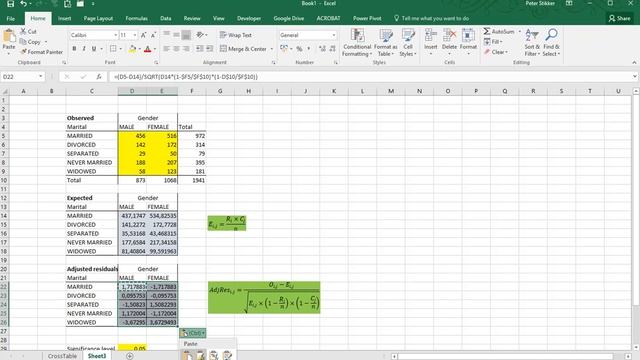Screen dimensions: 640x360
Task: Click the Insert Function fx icon
Action: coord(99,77)
